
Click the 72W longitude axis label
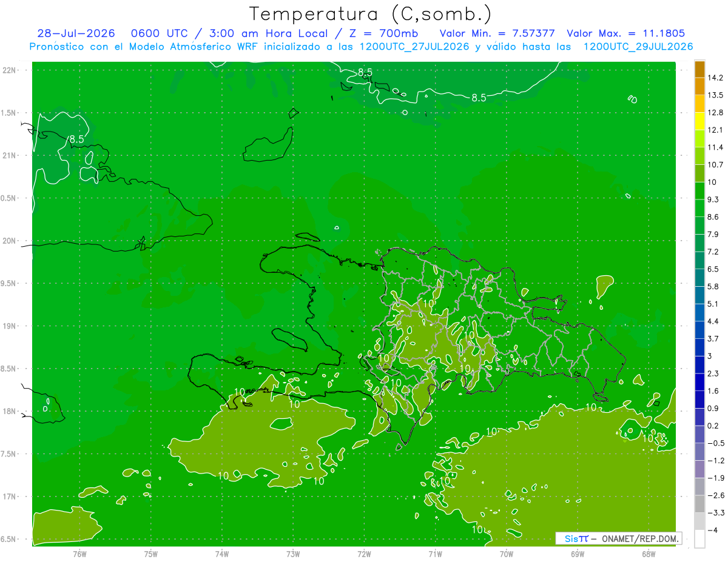pyautogui.click(x=364, y=554)
